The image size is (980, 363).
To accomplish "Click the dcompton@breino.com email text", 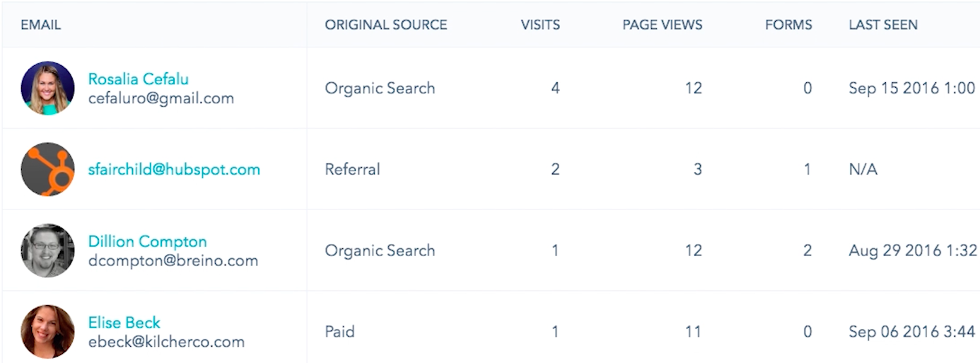I will (173, 260).
